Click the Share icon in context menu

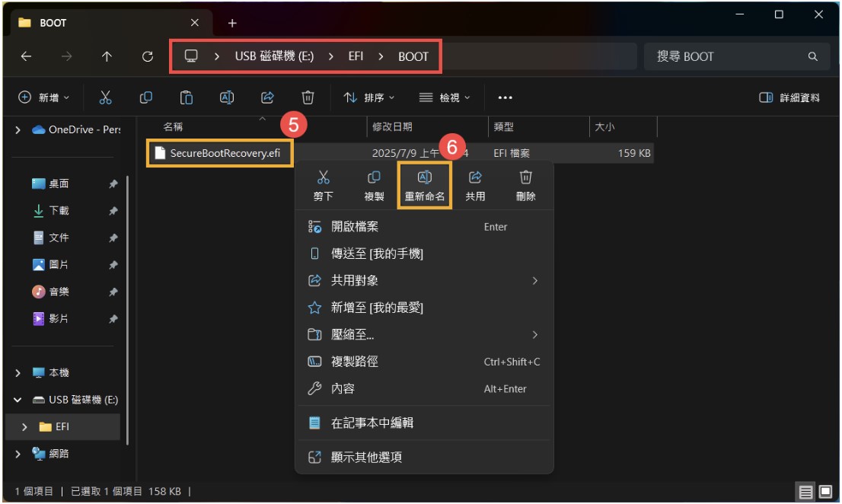pos(475,178)
